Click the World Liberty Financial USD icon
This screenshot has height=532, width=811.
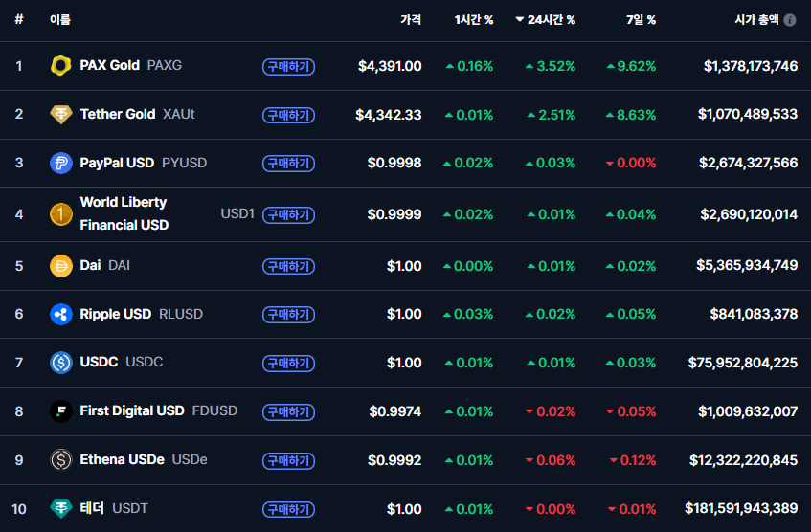(61, 214)
